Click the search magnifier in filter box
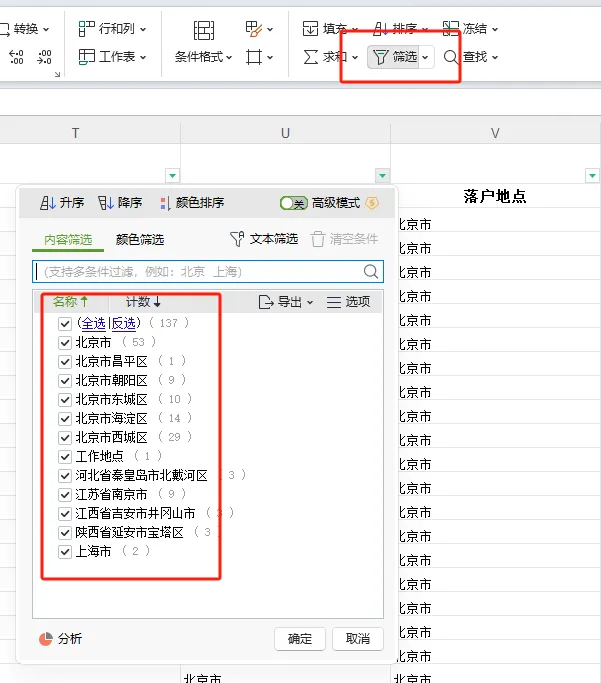Screen dimensions: 601x683 (x=371, y=271)
